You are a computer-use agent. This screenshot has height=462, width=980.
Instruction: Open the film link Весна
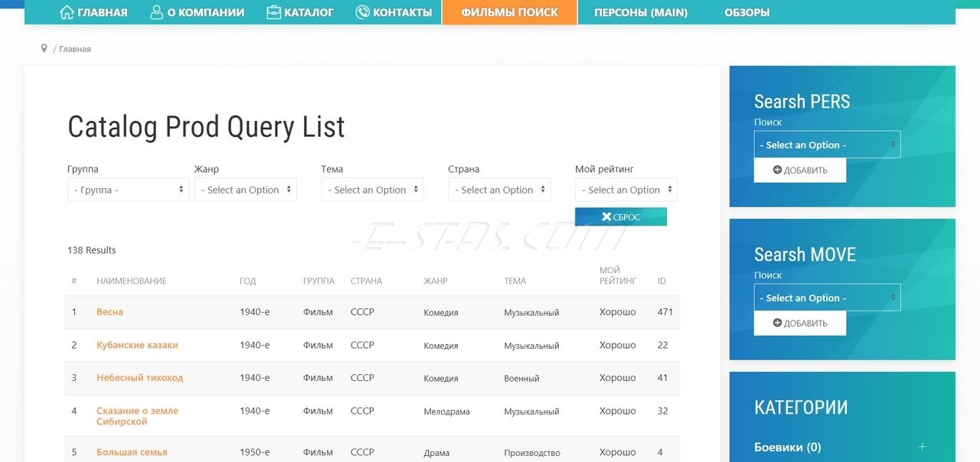point(109,312)
